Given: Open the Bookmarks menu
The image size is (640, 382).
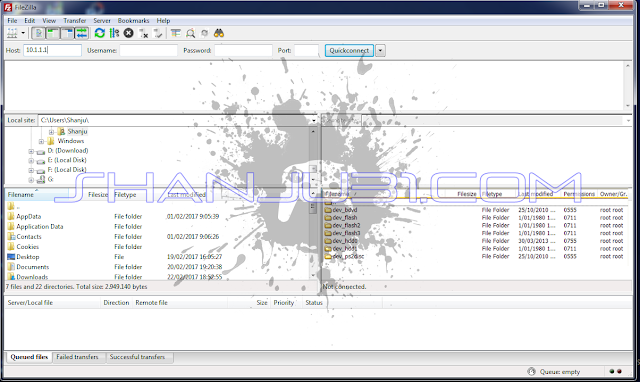Looking at the screenshot, I should point(133,20).
